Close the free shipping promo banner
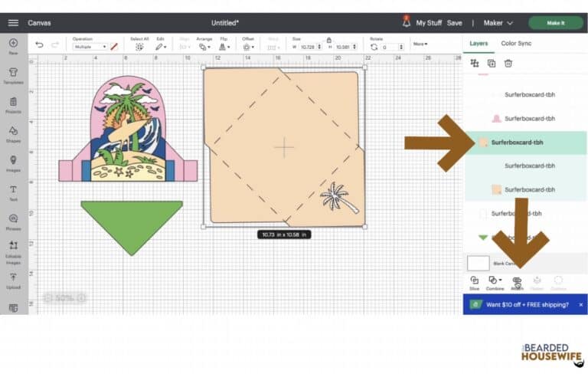Screen dimensions: 588x374 point(580,304)
